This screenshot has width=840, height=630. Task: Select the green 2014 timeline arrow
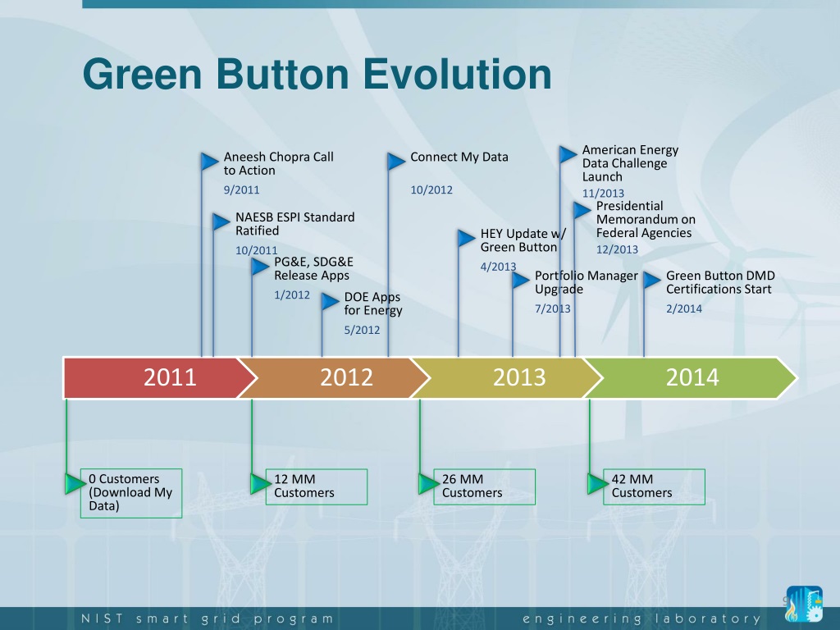click(689, 377)
